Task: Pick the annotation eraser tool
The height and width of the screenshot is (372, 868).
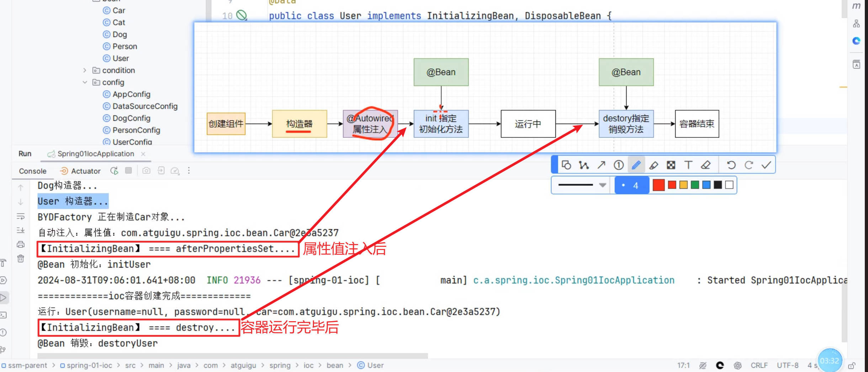Action: (705, 165)
